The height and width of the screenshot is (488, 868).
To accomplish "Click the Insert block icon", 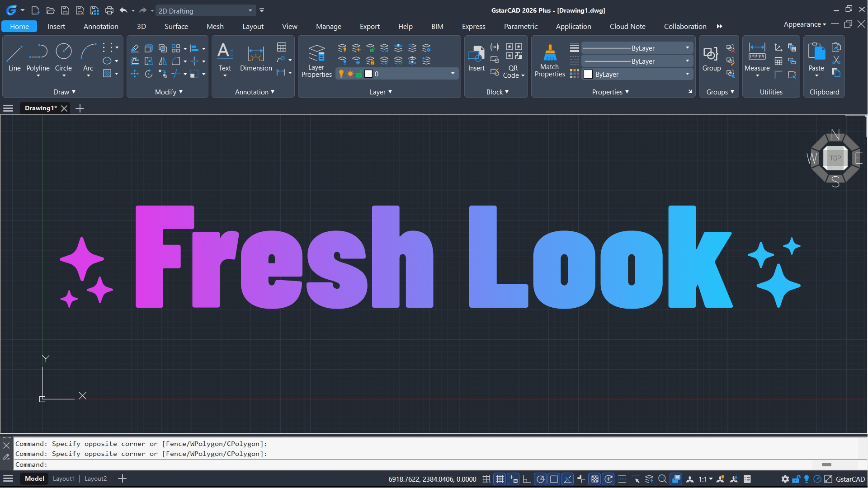I will tap(476, 54).
